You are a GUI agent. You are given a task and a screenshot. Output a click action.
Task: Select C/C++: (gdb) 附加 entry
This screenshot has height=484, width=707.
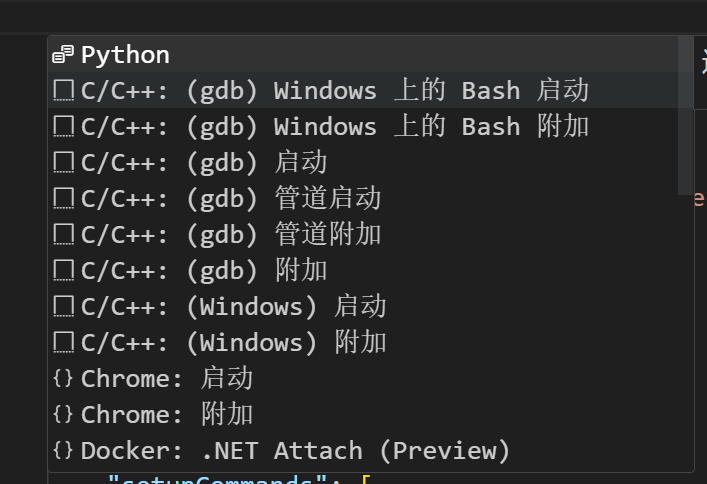pyautogui.click(x=363, y=271)
